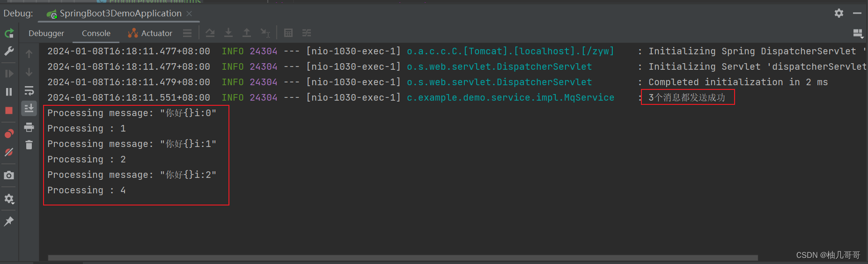Open the Actuator tab
The image size is (868, 264).
[150, 33]
